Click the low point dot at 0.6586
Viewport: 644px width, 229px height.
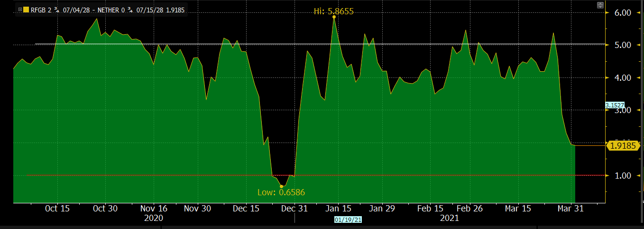(281, 186)
